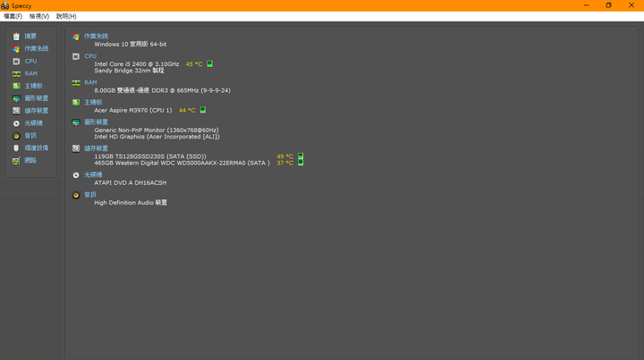Image resolution: width=644 pixels, height=360 pixels.
Task: Click the Speccy app icon in title bar
Action: point(5,5)
